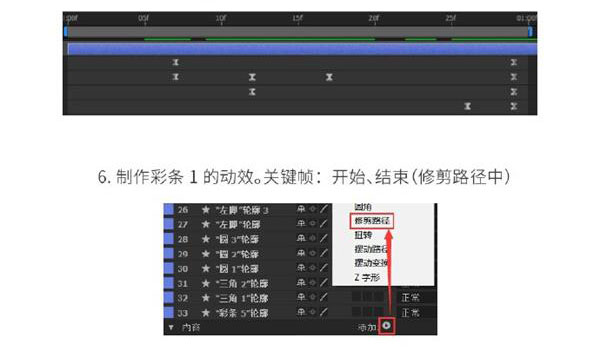The height and width of the screenshot is (362, 600).
Task: Click the quality slash icon on layer 26
Action: click(324, 209)
